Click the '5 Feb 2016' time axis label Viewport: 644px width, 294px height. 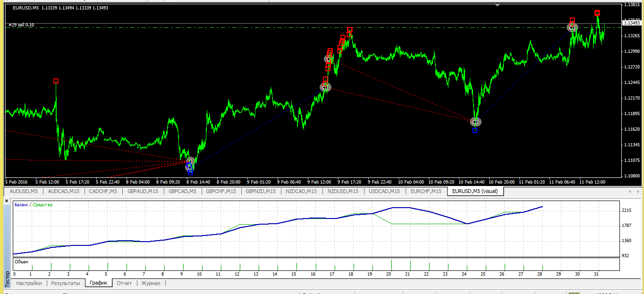[17, 181]
